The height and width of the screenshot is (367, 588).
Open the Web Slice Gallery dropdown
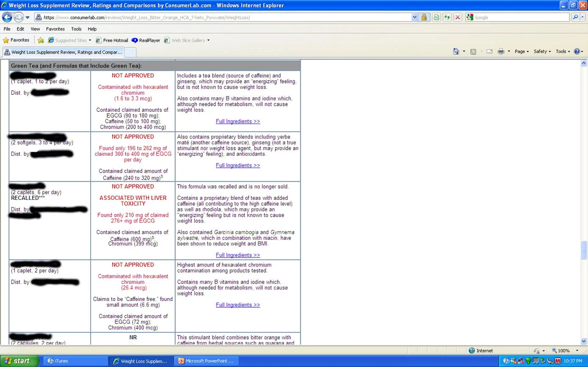click(x=187, y=40)
